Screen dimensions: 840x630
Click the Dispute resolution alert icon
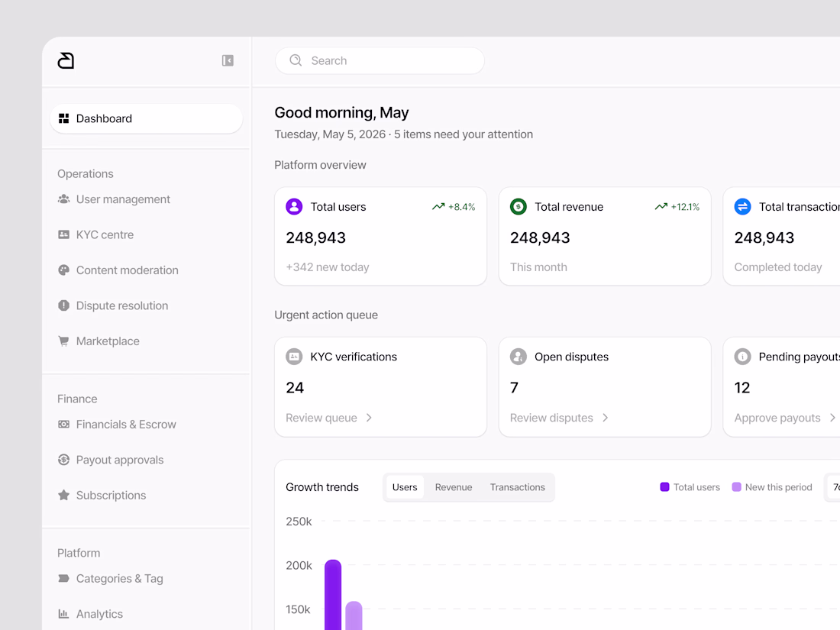click(x=63, y=305)
